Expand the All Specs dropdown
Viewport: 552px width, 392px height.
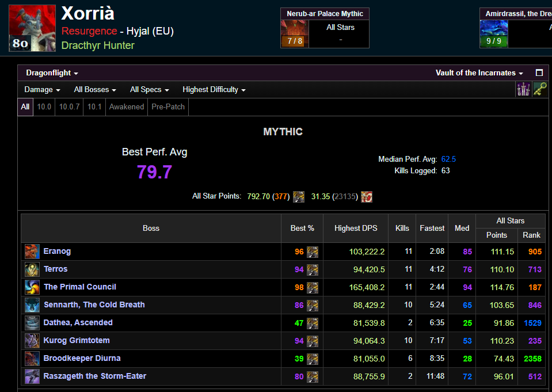pyautogui.click(x=149, y=90)
